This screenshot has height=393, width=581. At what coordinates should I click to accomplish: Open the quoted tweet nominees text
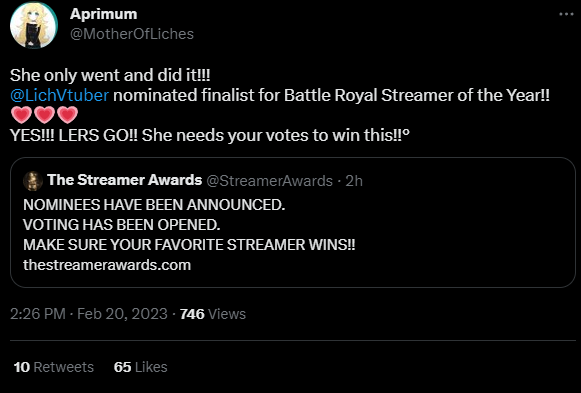pyautogui.click(x=154, y=205)
